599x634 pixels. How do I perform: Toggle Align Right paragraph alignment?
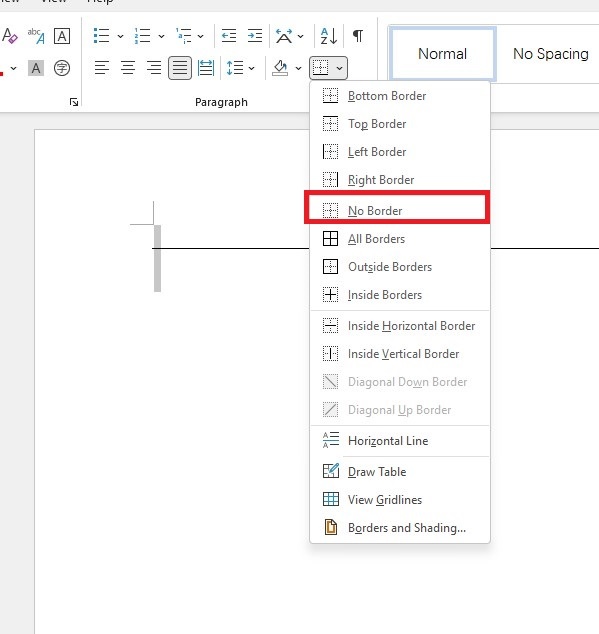tap(154, 68)
